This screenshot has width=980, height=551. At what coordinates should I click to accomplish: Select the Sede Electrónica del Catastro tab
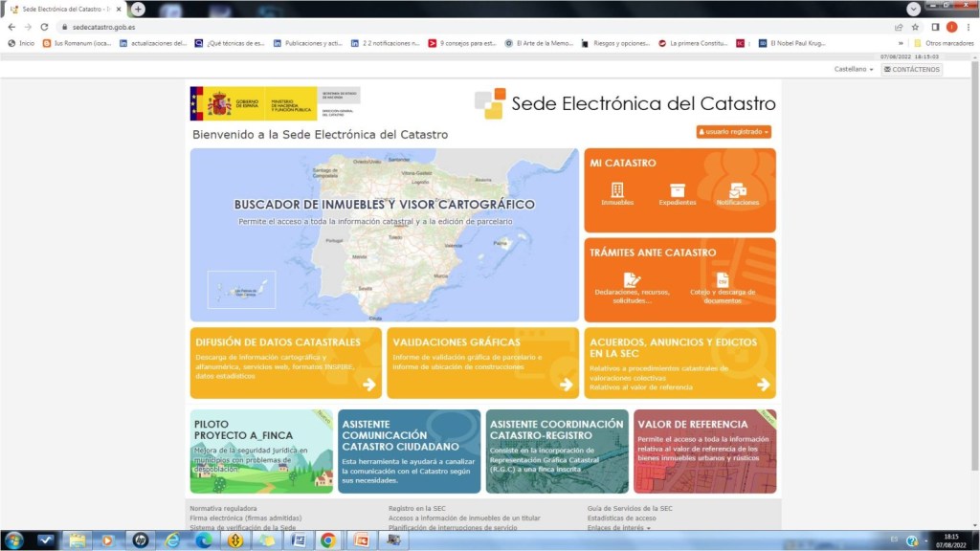(65, 9)
